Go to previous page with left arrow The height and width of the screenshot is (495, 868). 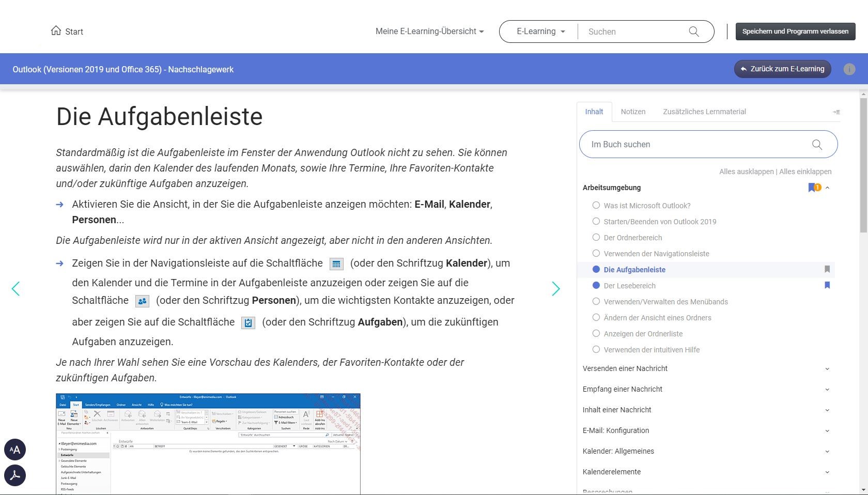[x=16, y=289]
